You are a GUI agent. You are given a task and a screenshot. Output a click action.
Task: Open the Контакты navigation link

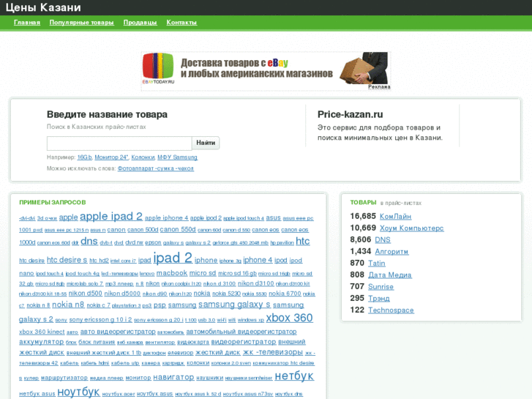click(x=181, y=23)
